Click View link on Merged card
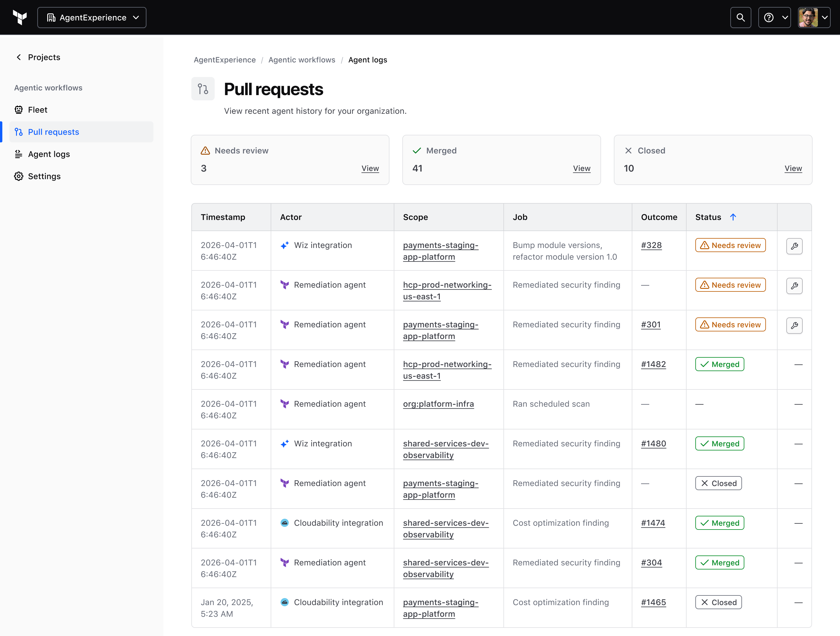 [581, 168]
